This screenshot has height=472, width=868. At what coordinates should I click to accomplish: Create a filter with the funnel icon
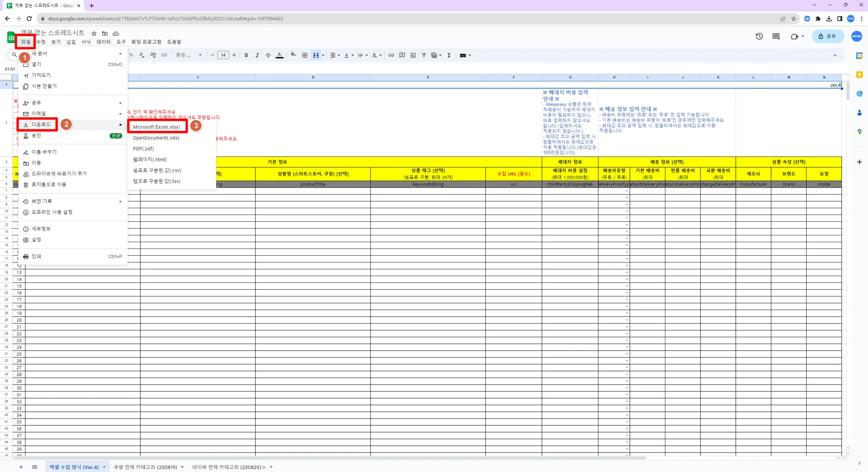pos(424,55)
